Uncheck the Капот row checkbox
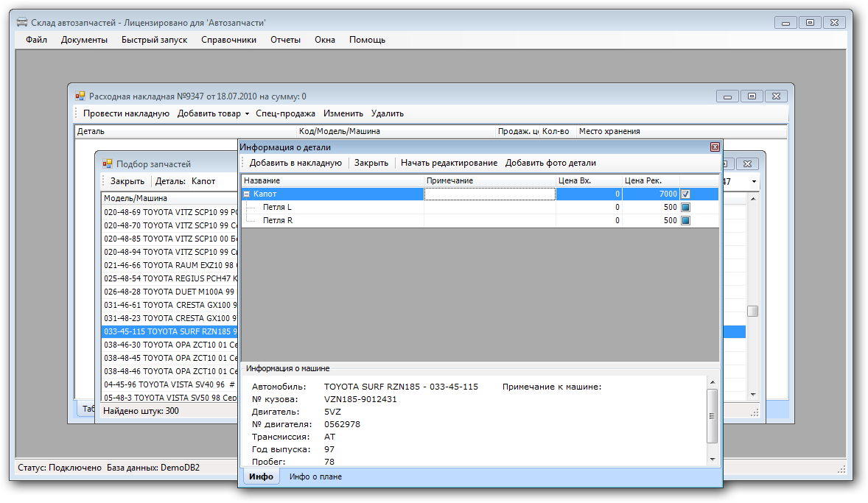Image resolution: width=868 pixels, height=503 pixels. [x=686, y=194]
